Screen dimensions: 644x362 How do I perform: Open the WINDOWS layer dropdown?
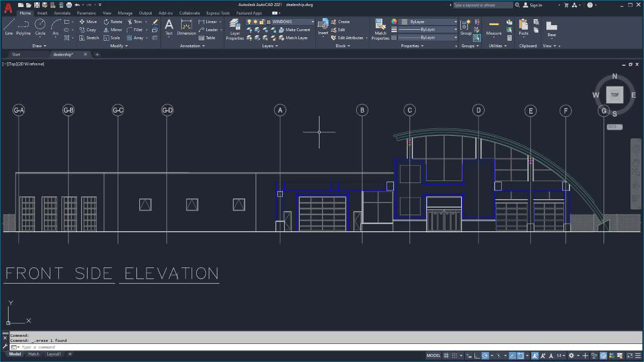pos(312,22)
